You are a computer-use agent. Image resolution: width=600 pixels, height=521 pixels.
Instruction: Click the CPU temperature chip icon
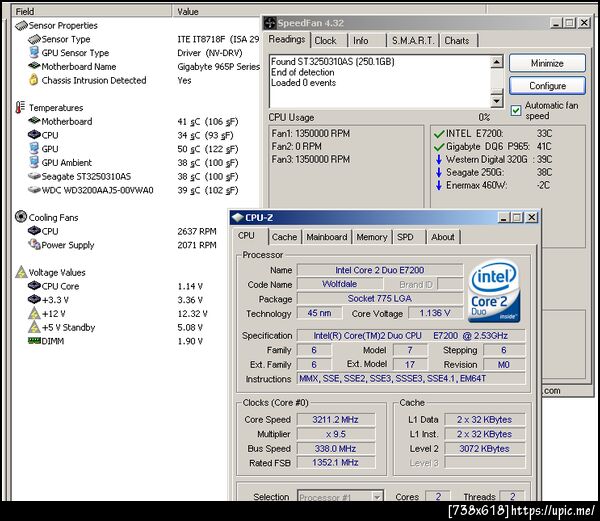34,135
